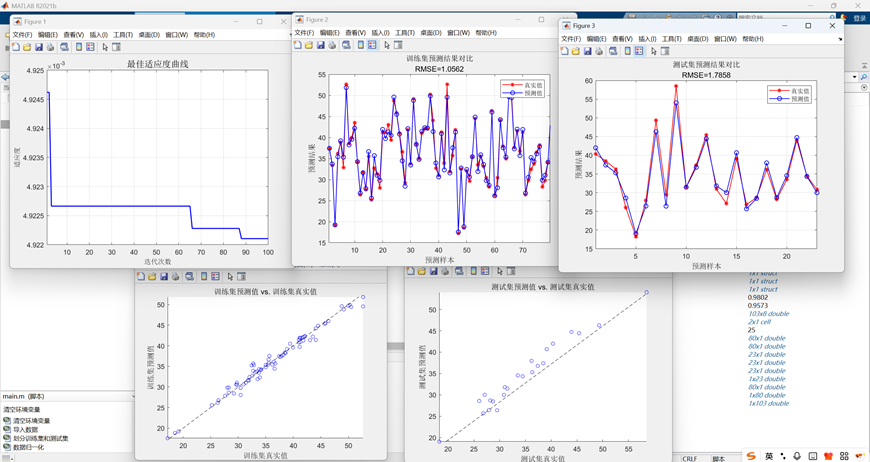
Task: Toggle legend icon in Figure 3 toolbar
Action: [x=639, y=51]
